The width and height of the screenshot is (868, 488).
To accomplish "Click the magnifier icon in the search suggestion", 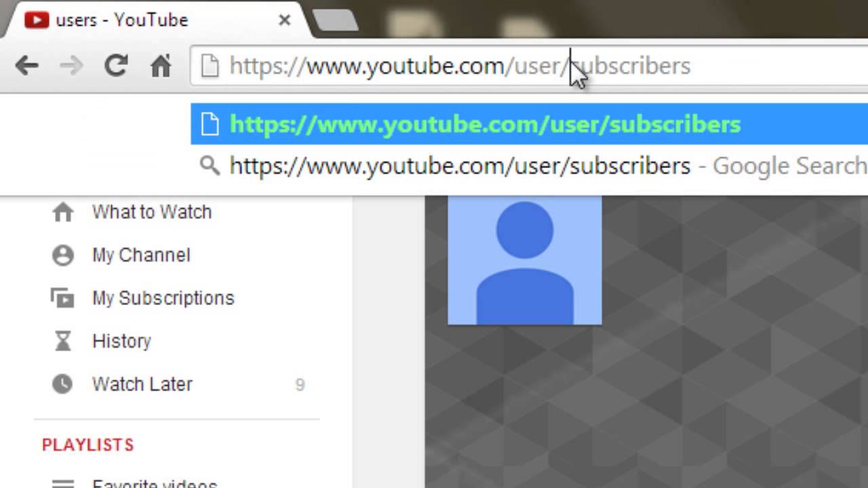I will click(210, 165).
